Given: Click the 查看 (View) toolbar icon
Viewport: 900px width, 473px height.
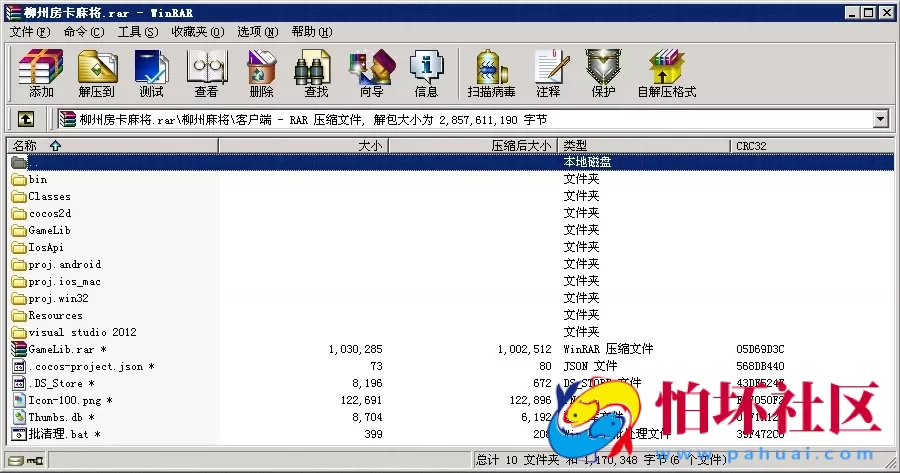Looking at the screenshot, I should (207, 73).
